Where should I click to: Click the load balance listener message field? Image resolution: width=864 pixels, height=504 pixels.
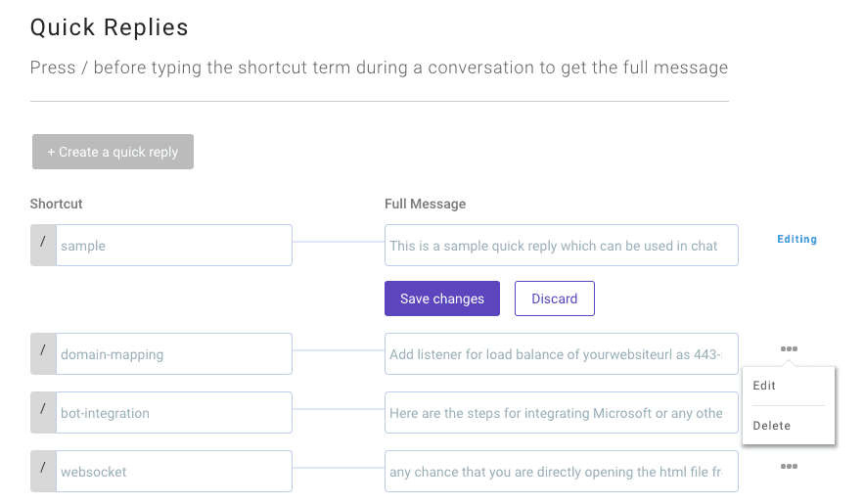[x=562, y=353]
